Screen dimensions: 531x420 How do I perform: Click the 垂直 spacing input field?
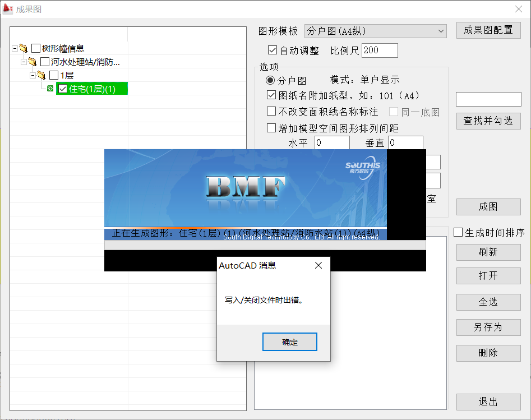(406, 142)
